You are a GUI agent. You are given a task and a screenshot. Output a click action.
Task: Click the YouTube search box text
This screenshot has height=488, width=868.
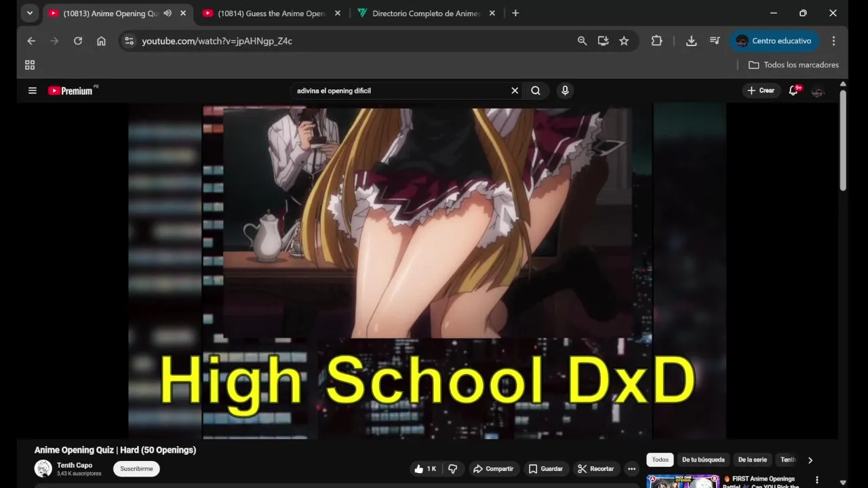[x=334, y=91]
